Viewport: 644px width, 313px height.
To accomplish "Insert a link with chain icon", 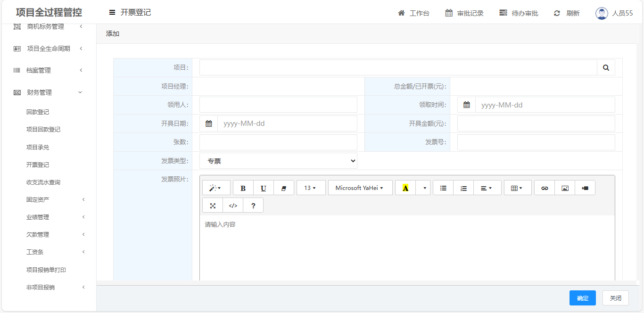I will pos(545,188).
